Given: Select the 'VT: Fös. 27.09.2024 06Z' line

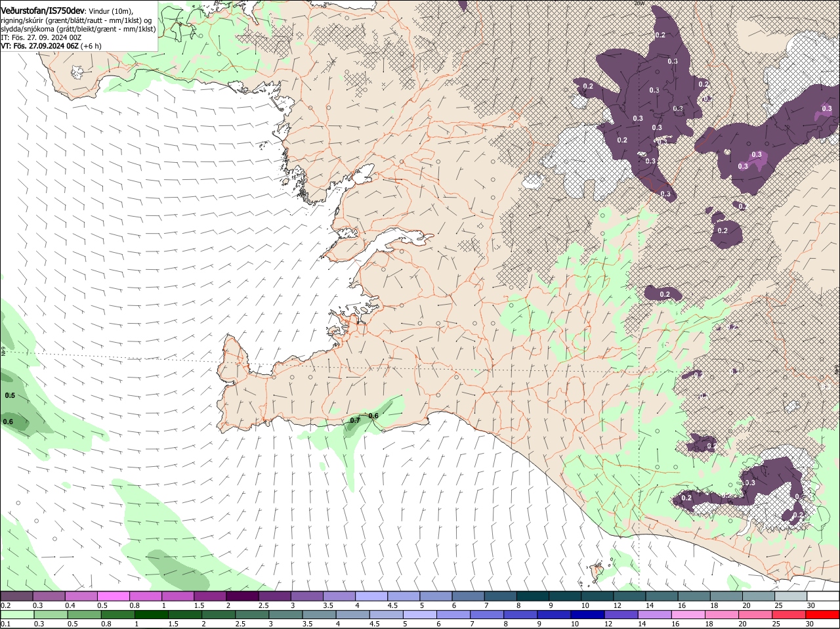Looking at the screenshot, I should click(x=40, y=46).
